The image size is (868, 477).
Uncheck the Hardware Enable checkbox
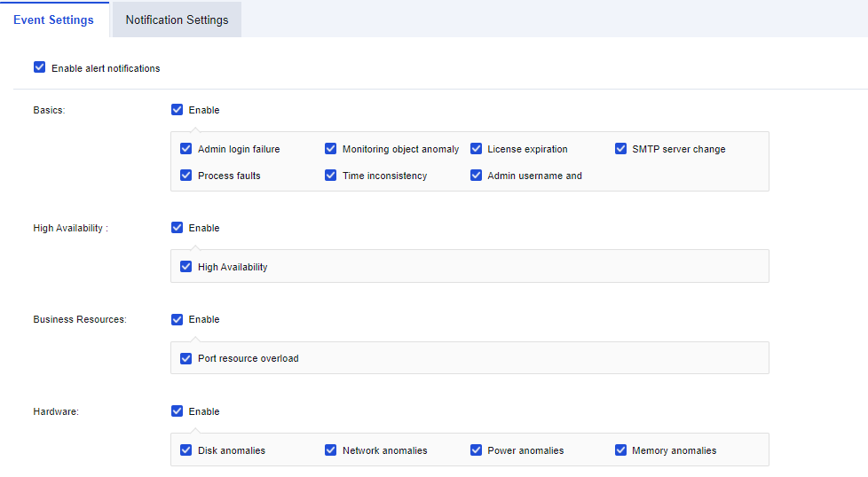pos(178,411)
